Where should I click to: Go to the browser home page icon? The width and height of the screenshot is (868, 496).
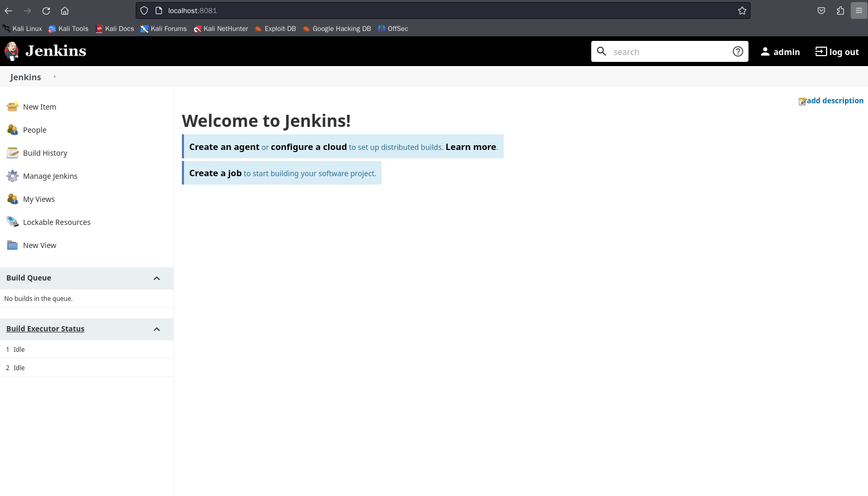tap(64, 10)
